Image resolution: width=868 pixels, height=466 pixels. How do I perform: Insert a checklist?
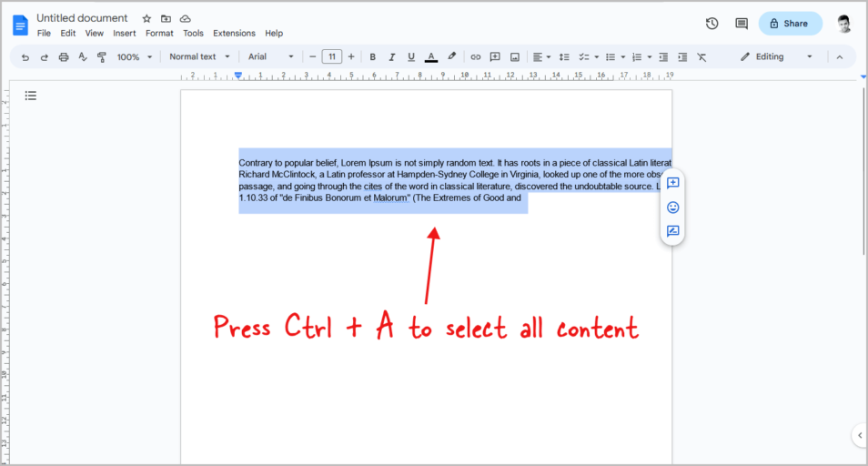click(x=583, y=57)
